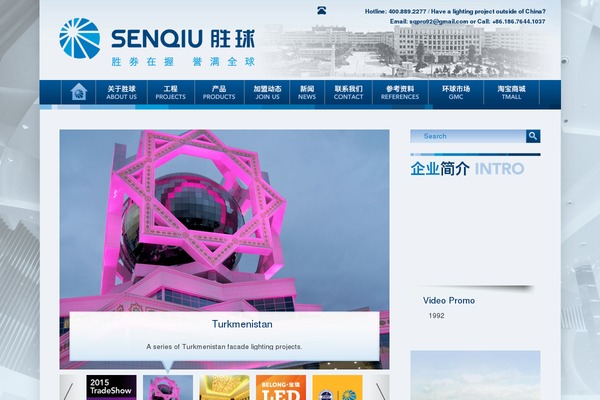The image size is (600, 400).
Task: Open the References menu item
Action: (x=400, y=92)
